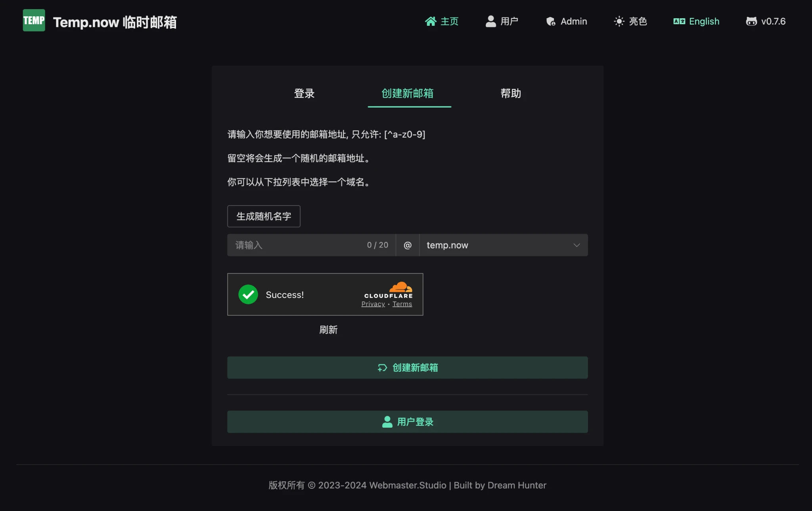Open the Admin panel icon

551,21
